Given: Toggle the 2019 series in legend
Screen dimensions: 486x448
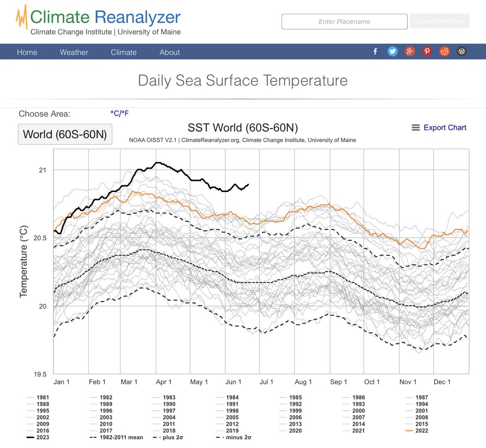Looking at the screenshot, I should (227, 431).
